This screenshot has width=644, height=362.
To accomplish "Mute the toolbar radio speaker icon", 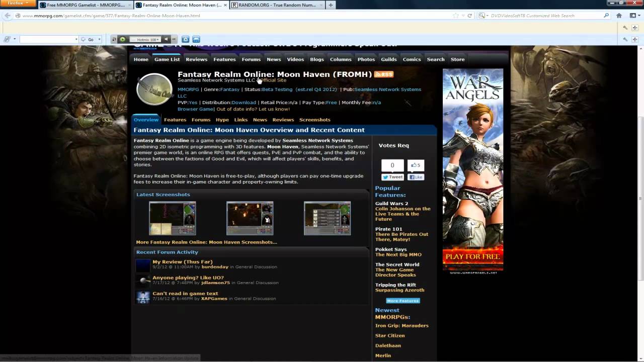I will coord(166,39).
